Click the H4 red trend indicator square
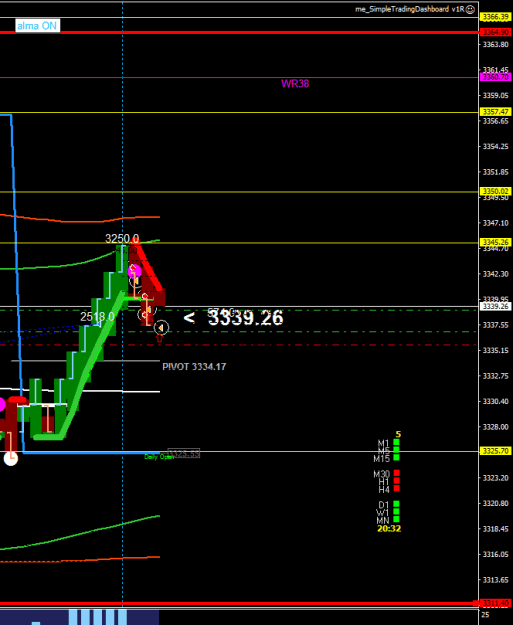This screenshot has height=625, width=513. [x=397, y=489]
